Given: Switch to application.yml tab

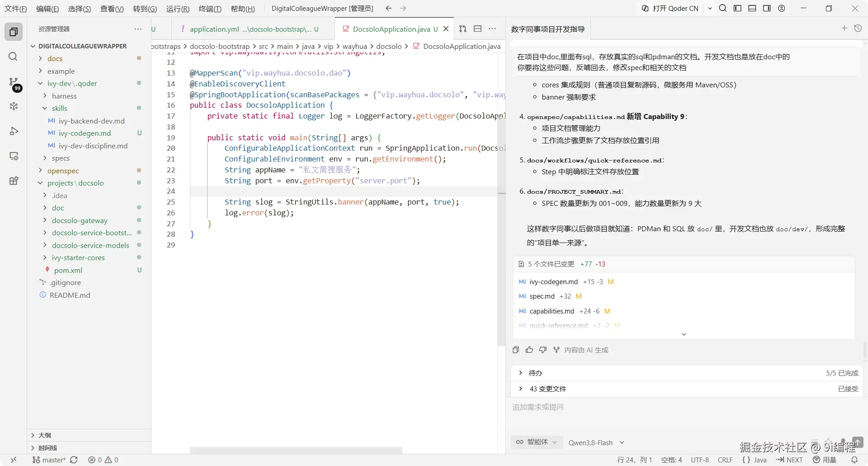Looking at the screenshot, I should pos(253,29).
